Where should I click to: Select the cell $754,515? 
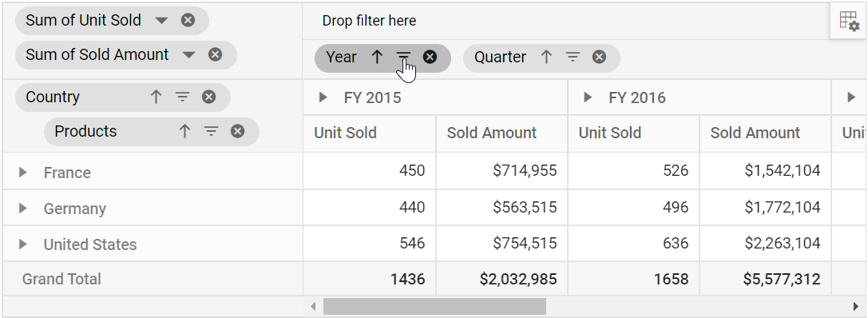[501, 243]
